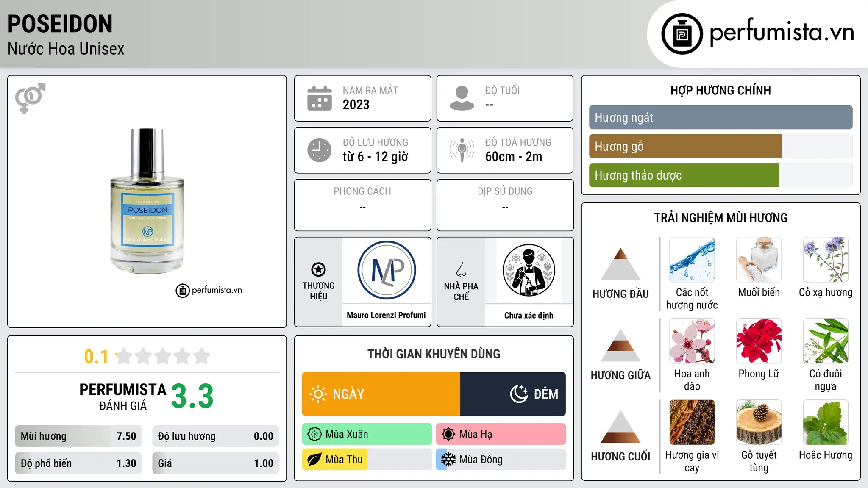Click the summer sun icon
The width and height of the screenshot is (868, 488).
pyautogui.click(x=448, y=434)
